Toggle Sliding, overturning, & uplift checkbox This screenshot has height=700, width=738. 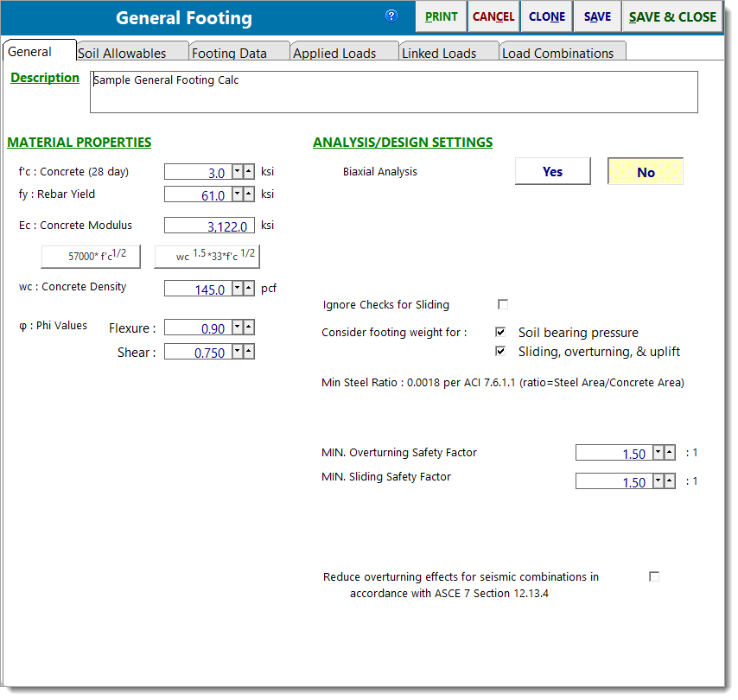(500, 352)
